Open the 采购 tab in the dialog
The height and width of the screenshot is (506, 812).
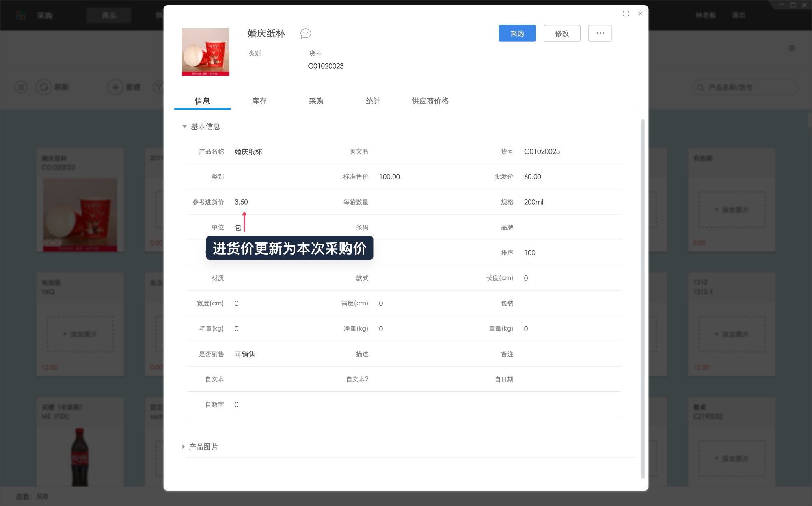click(x=316, y=101)
